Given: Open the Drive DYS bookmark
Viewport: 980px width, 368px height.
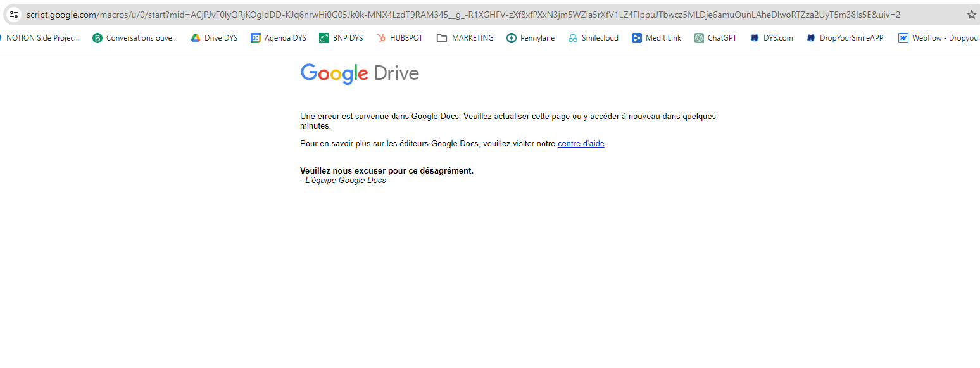Looking at the screenshot, I should pos(214,38).
